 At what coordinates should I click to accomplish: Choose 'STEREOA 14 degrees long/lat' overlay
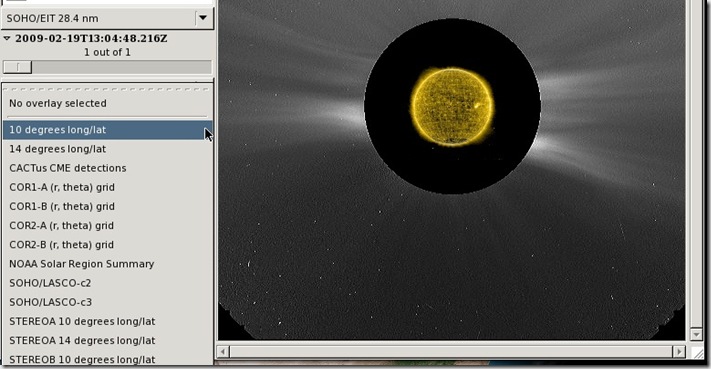point(107,340)
